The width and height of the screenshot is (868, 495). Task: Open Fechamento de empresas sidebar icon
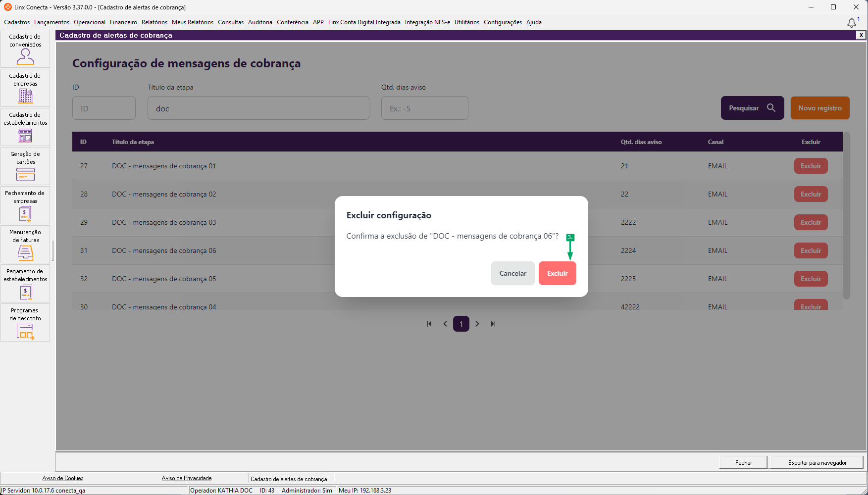[25, 205]
